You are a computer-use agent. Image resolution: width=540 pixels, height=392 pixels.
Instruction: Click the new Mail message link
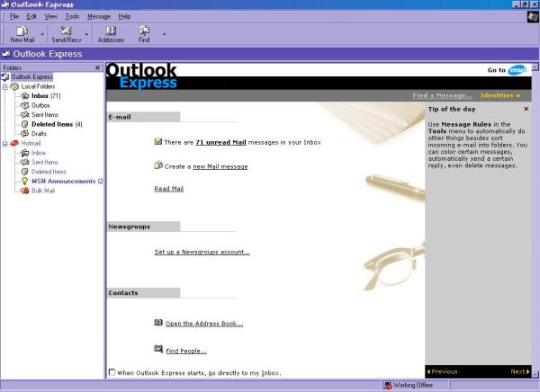pyautogui.click(x=220, y=166)
